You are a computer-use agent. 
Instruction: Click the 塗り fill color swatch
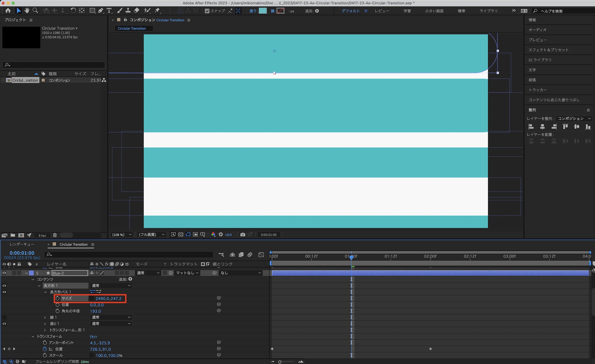coord(263,11)
